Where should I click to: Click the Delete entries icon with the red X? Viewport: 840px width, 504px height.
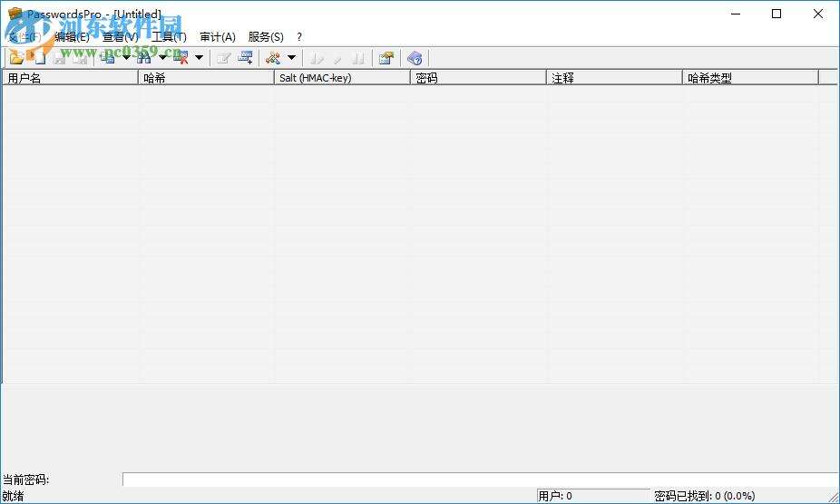click(181, 58)
